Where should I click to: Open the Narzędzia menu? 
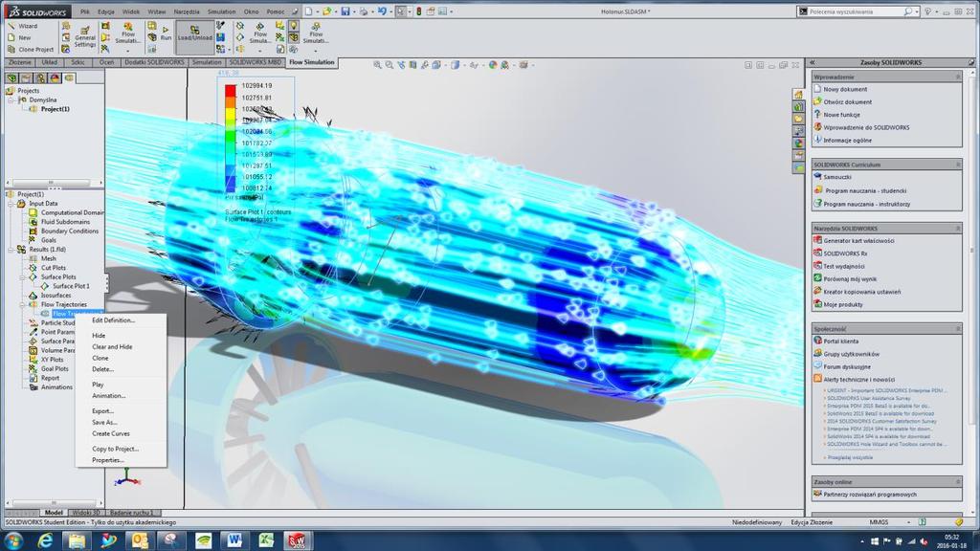click(x=187, y=11)
